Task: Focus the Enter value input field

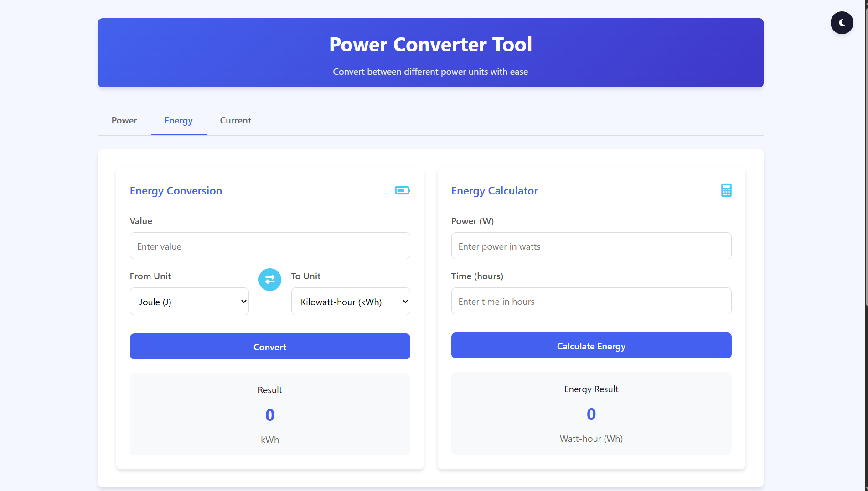Action: point(270,246)
